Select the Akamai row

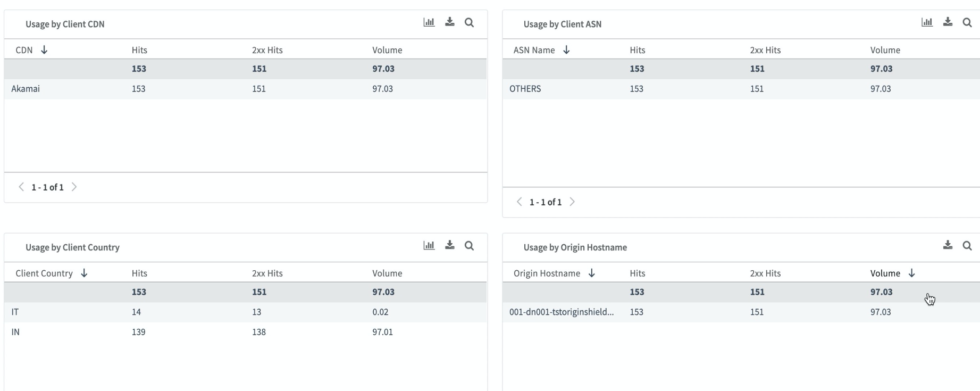click(x=26, y=89)
